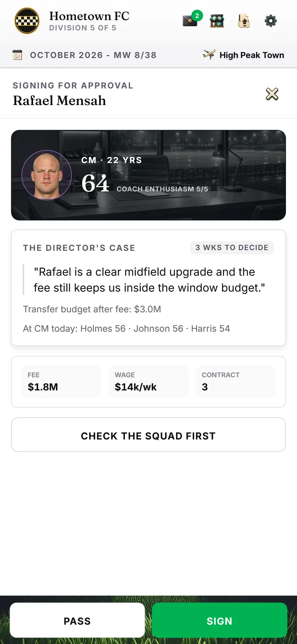This screenshot has width=297, height=644.
Task: Tap the Hometown FC club crest
Action: coord(27,21)
